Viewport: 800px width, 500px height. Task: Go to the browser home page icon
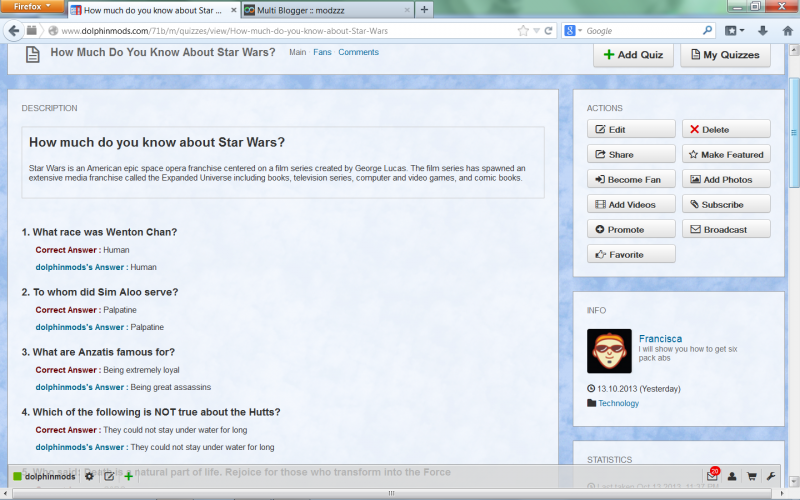point(787,31)
